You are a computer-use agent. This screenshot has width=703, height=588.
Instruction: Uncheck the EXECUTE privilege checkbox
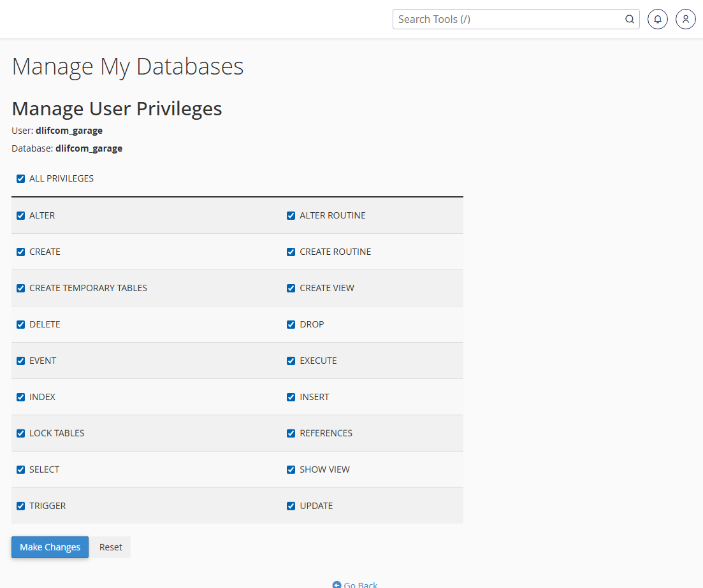click(291, 361)
